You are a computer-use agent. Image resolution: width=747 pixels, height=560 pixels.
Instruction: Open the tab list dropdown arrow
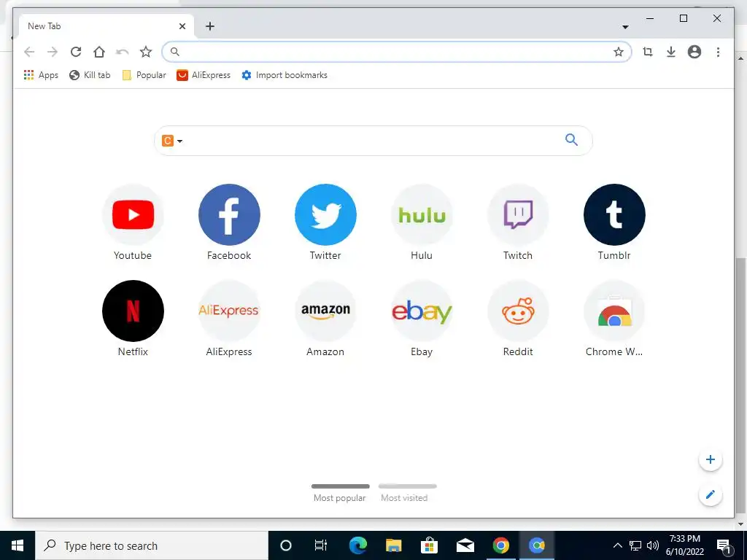(x=625, y=27)
